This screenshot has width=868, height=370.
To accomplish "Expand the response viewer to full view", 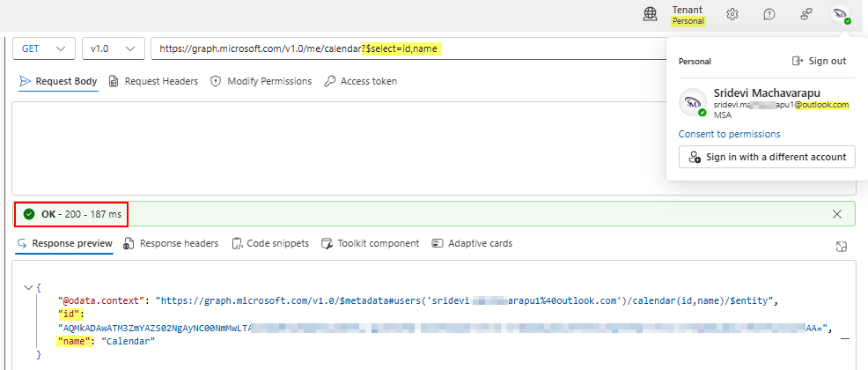I will click(x=842, y=247).
